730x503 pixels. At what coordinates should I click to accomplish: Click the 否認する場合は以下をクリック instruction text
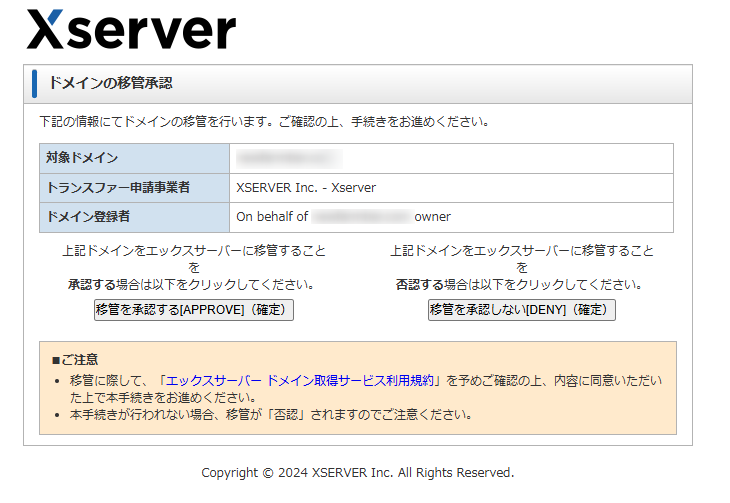click(x=519, y=285)
